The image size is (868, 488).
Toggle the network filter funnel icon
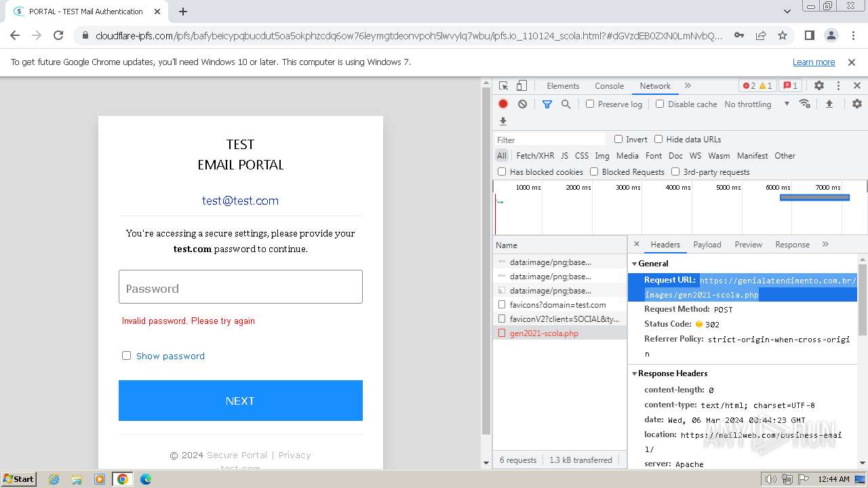point(547,104)
